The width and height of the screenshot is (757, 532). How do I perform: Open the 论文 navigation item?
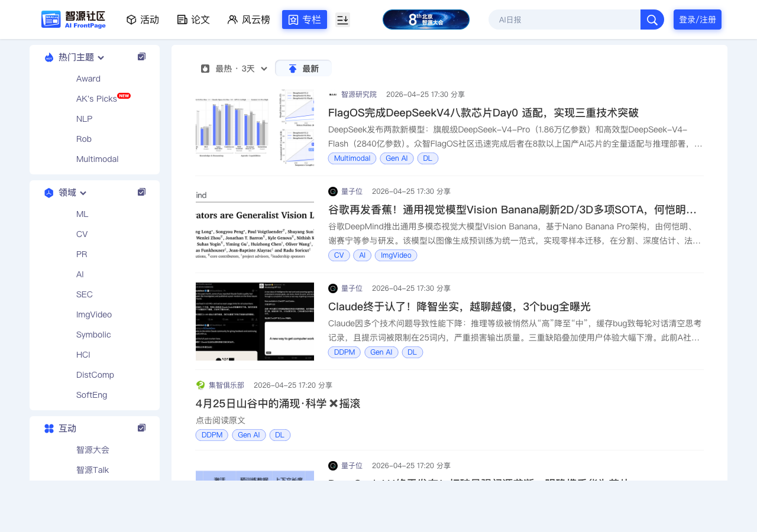(193, 20)
